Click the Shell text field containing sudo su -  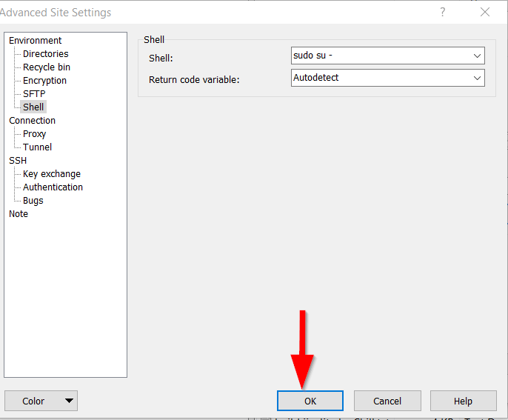380,56
